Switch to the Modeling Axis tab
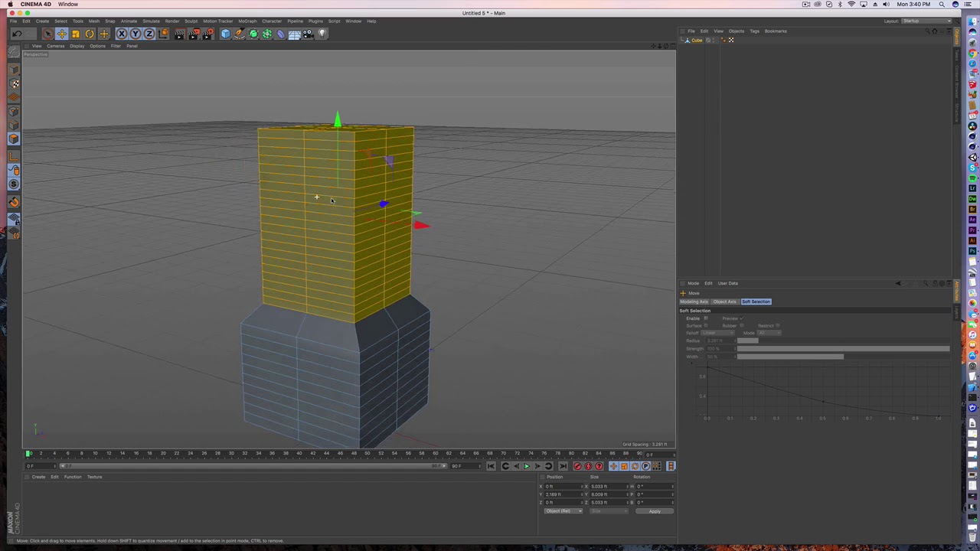 coord(694,302)
